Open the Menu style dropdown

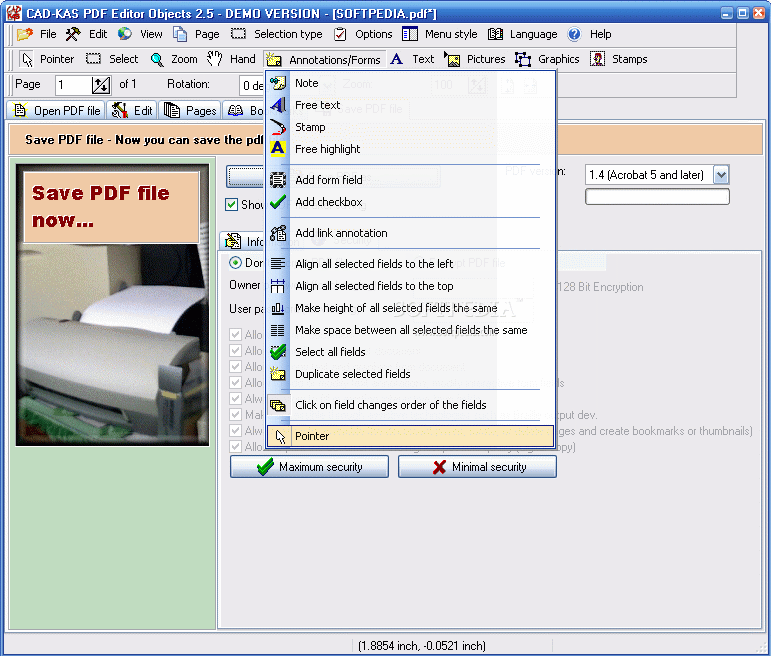coord(440,34)
